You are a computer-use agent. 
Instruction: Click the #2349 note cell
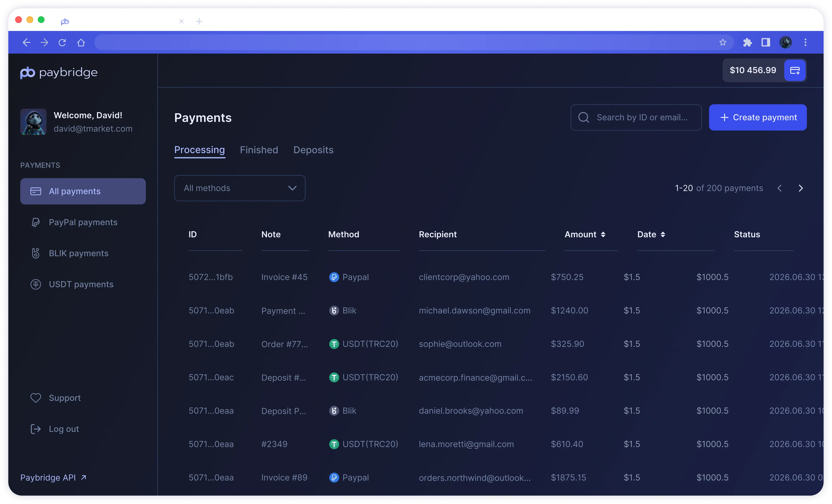274,444
